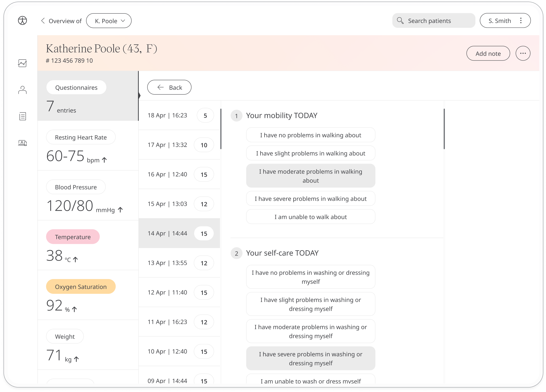
Task: Click the 71 kg weight value
Action: click(59, 356)
